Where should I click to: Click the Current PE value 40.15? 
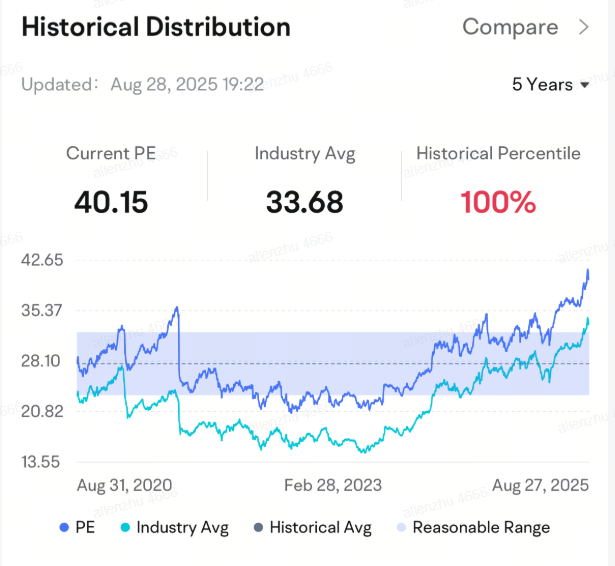point(111,202)
